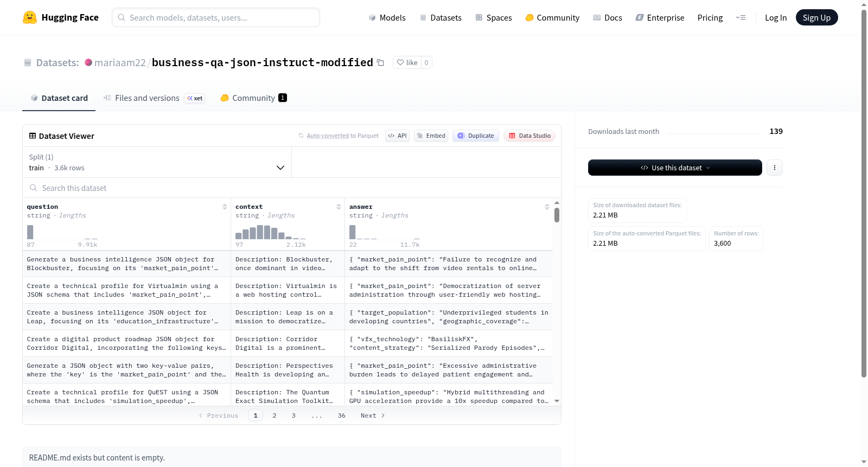The height and width of the screenshot is (467, 868).
Task: Click the Datasets breadcrumb icon
Action: pos(28,62)
